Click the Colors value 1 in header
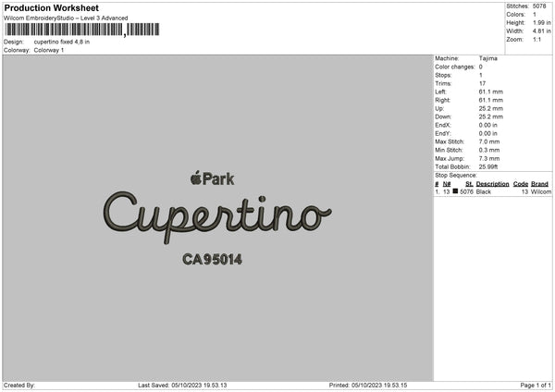The image size is (555, 392). pyautogui.click(x=535, y=15)
